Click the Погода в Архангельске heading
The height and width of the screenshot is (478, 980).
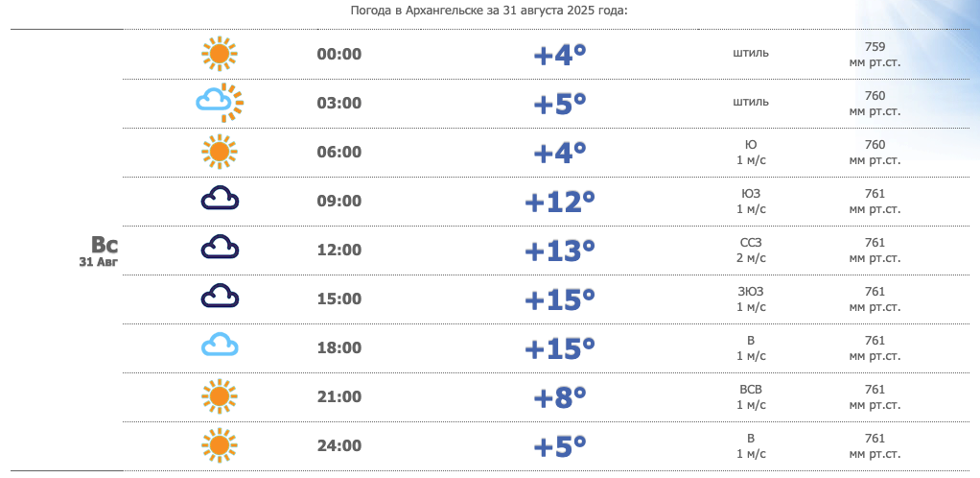click(x=489, y=11)
